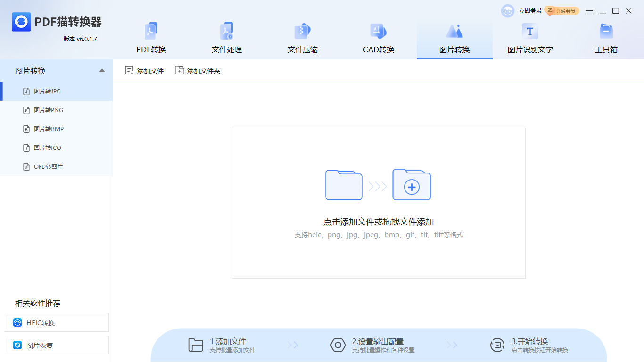Click the 图片识别文字 OCR icon
644x362 pixels.
530,31
